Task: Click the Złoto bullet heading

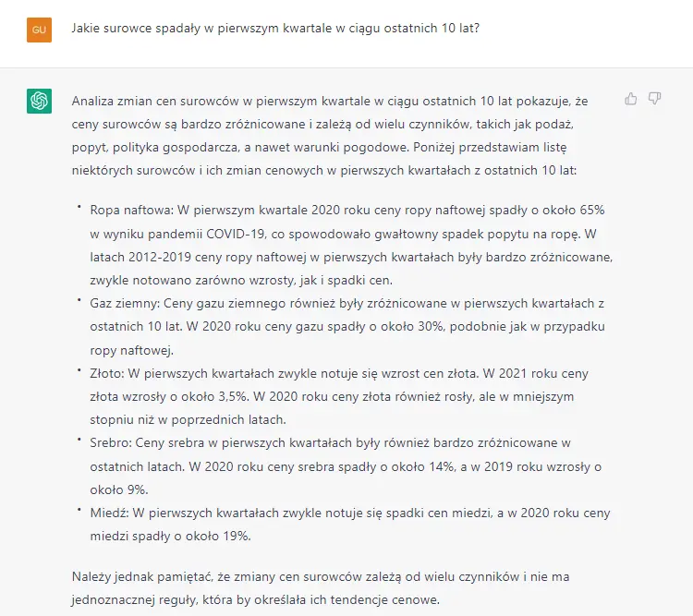Action: tap(107, 374)
